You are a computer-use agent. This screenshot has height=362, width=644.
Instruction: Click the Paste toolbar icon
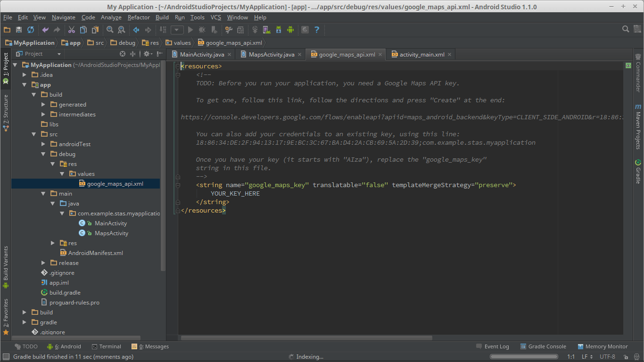coord(95,30)
